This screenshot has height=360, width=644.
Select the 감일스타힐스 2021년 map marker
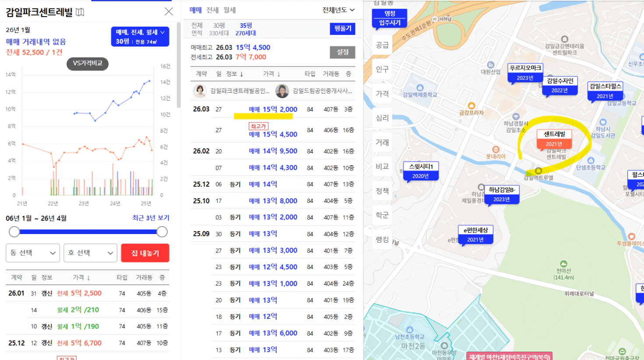point(605,91)
